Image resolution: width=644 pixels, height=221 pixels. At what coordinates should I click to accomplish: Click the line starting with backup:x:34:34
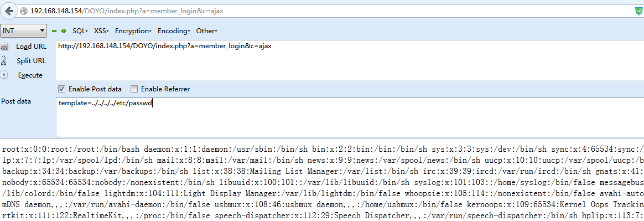[x=322, y=171]
